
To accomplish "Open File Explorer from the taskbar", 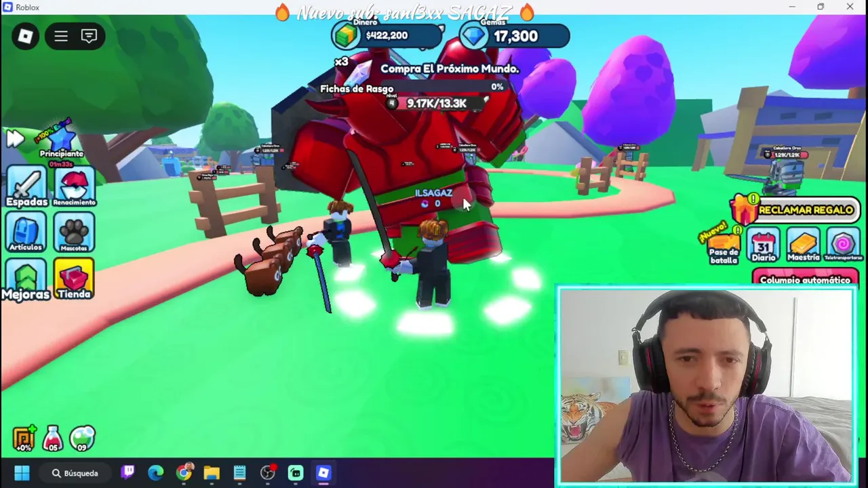I will click(212, 473).
